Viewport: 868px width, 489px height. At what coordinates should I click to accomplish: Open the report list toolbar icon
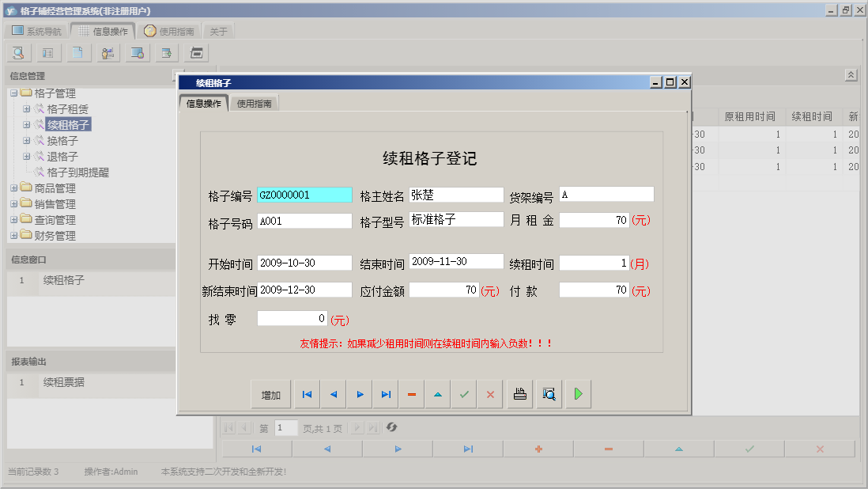click(47, 52)
